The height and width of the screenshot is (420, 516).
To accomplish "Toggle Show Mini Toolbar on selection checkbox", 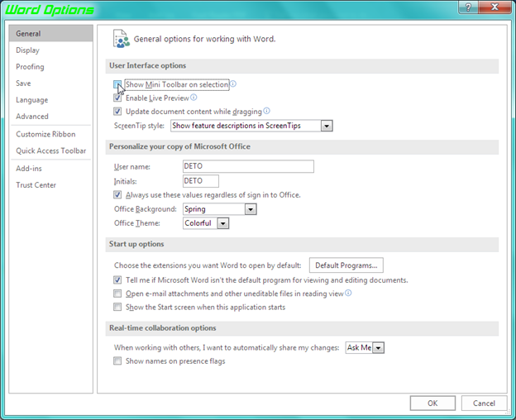I will click(x=117, y=84).
